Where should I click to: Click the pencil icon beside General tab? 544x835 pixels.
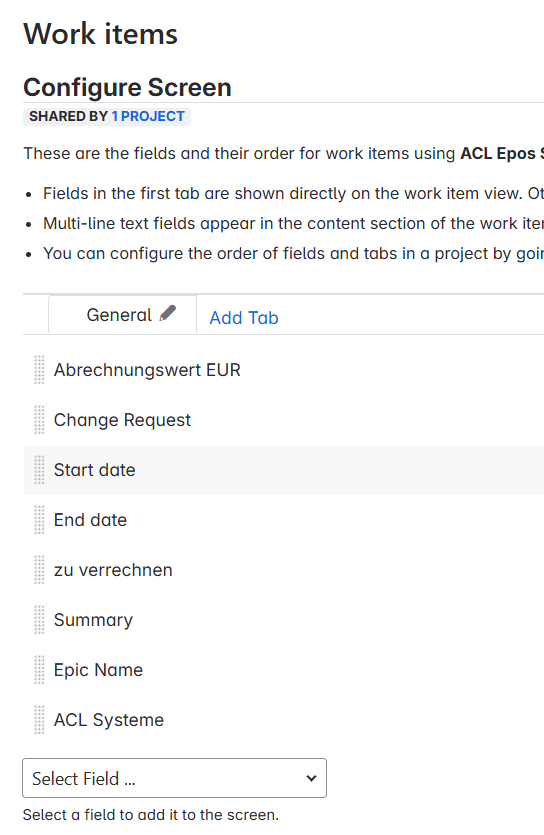(168, 313)
